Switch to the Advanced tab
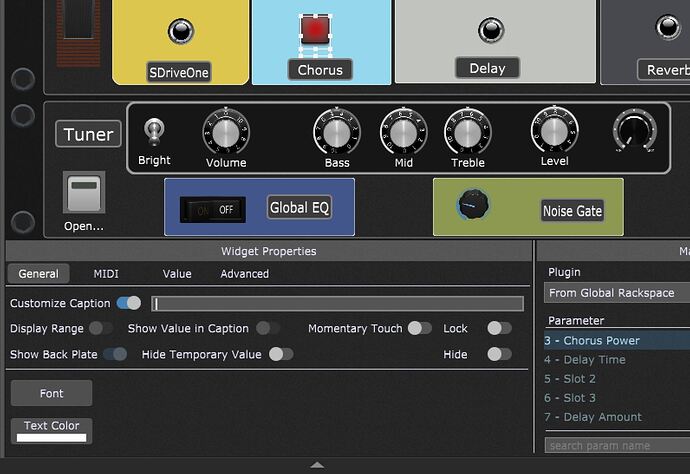The height and width of the screenshot is (474, 690). (245, 274)
